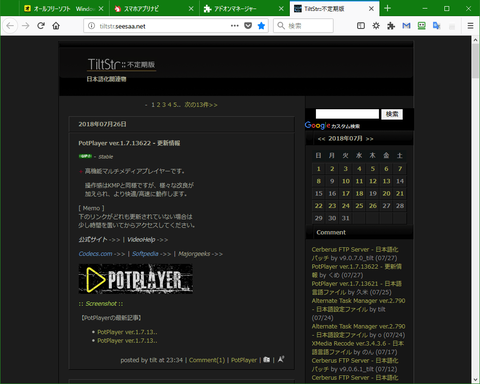
Task: Open PotPlayer ver.1.7.13622 comment by くめ
Action: pyautogui.click(x=357, y=271)
